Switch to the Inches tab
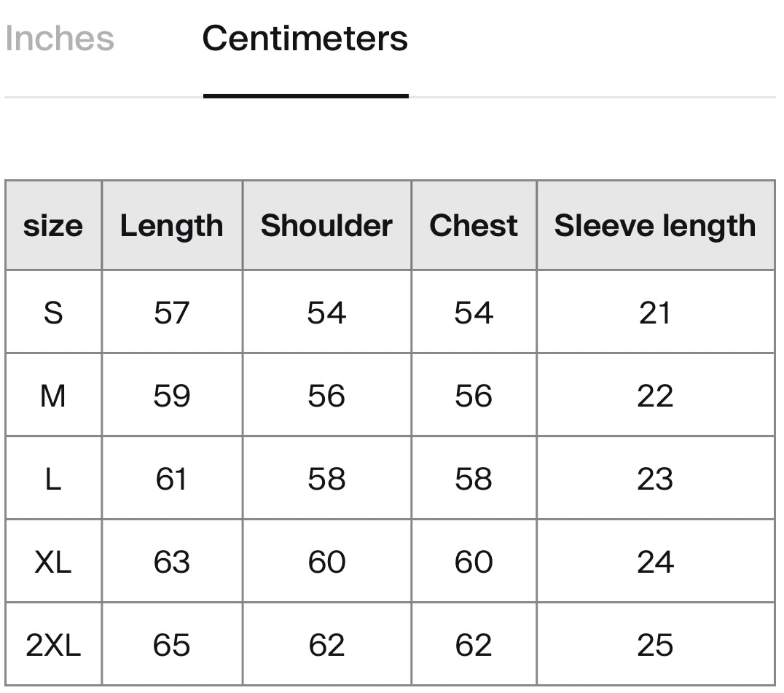This screenshot has height=693, width=784. coord(60,39)
